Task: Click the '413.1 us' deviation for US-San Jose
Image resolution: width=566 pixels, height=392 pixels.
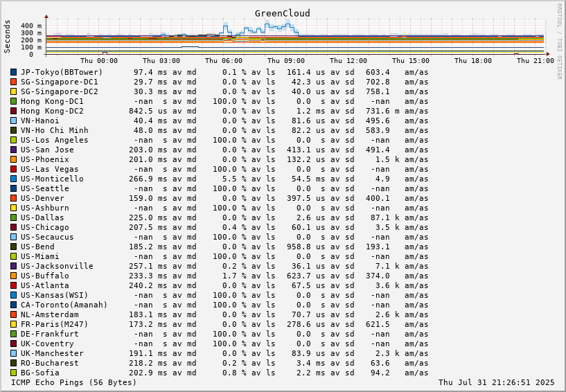Action: pyautogui.click(x=306, y=150)
